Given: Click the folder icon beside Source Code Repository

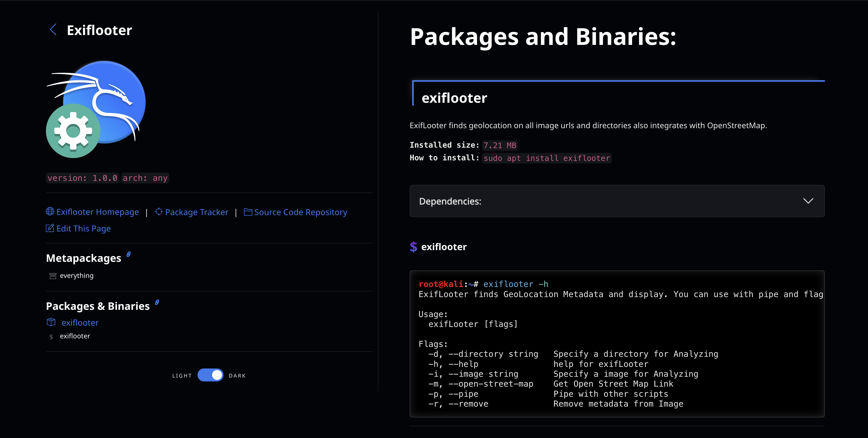Looking at the screenshot, I should [248, 211].
